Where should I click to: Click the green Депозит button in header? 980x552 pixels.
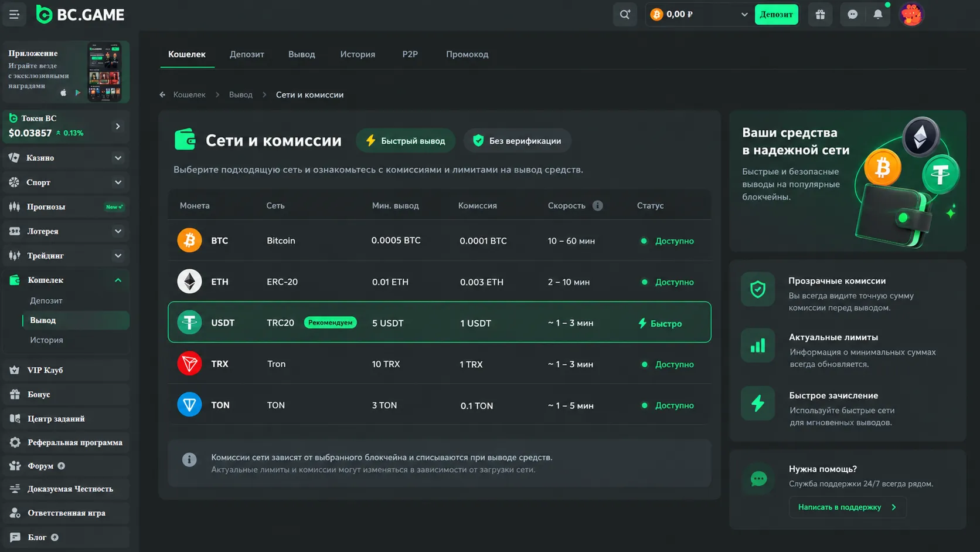coord(777,15)
